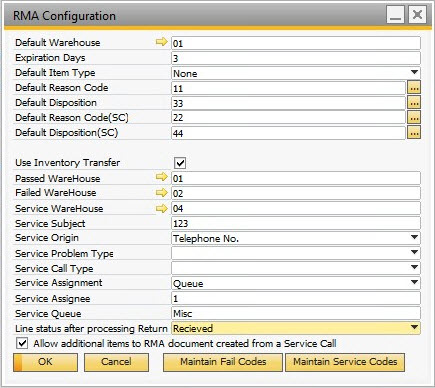Focus Default Disposition(SC) field showing 44

[x=289, y=133]
